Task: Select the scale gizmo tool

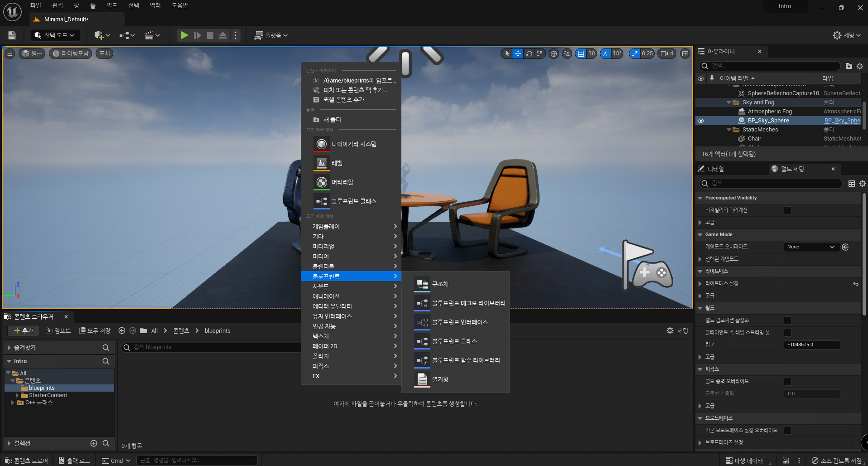Action: [540, 53]
